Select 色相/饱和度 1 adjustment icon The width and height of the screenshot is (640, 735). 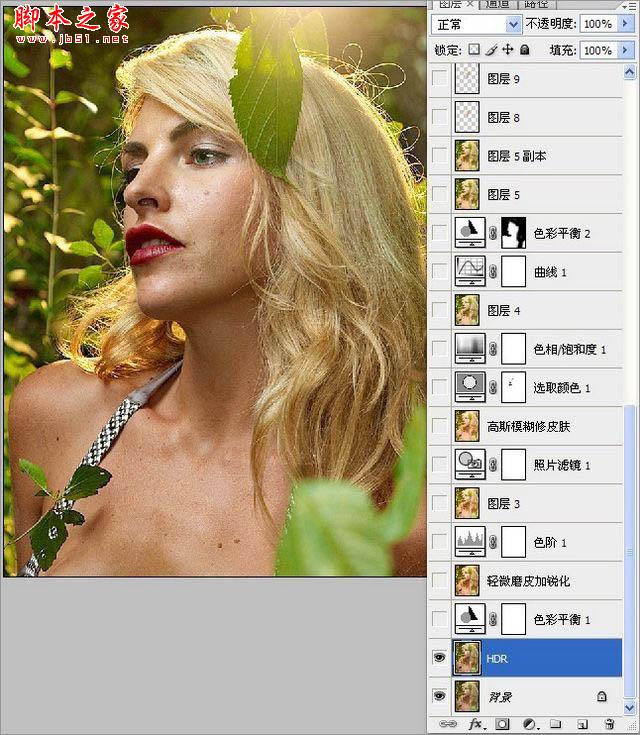(x=470, y=348)
